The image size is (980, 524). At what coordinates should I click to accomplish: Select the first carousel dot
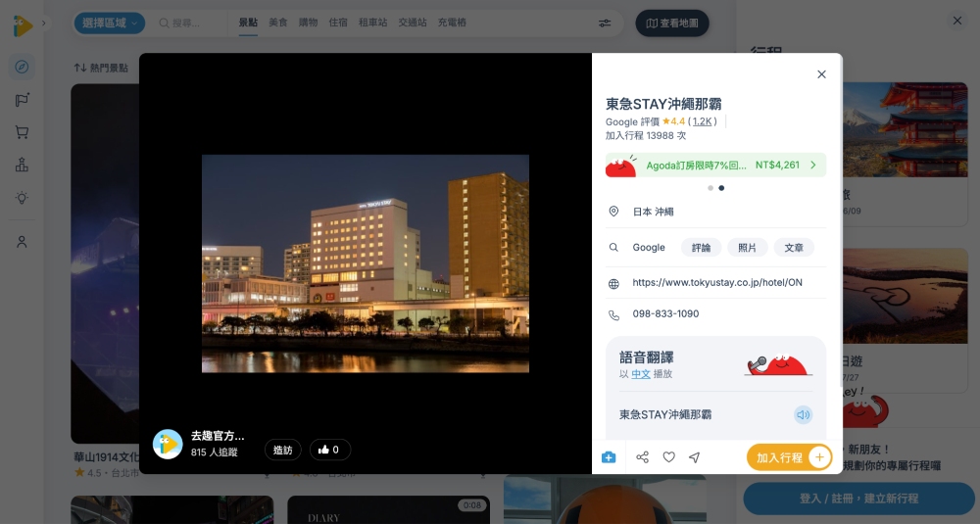click(x=710, y=188)
